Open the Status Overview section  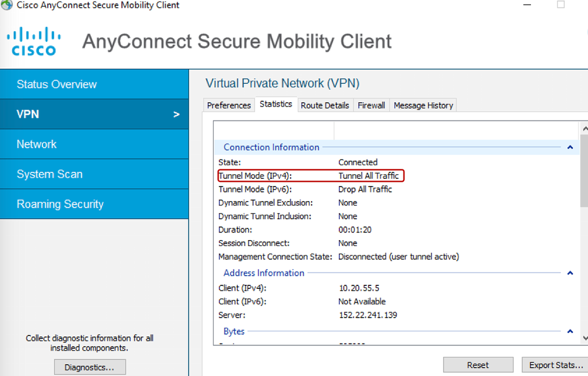94,84
